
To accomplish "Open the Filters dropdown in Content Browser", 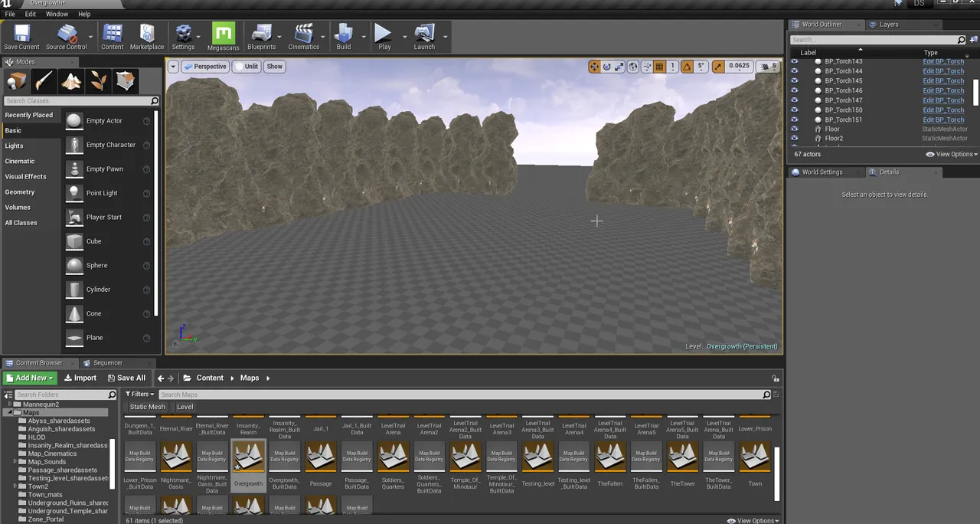I will tap(140, 395).
